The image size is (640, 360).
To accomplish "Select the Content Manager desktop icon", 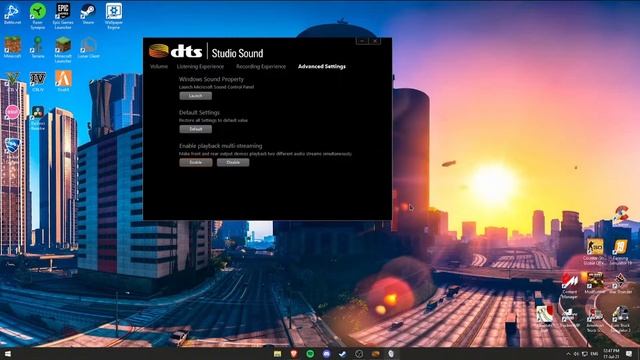I will (569, 286).
